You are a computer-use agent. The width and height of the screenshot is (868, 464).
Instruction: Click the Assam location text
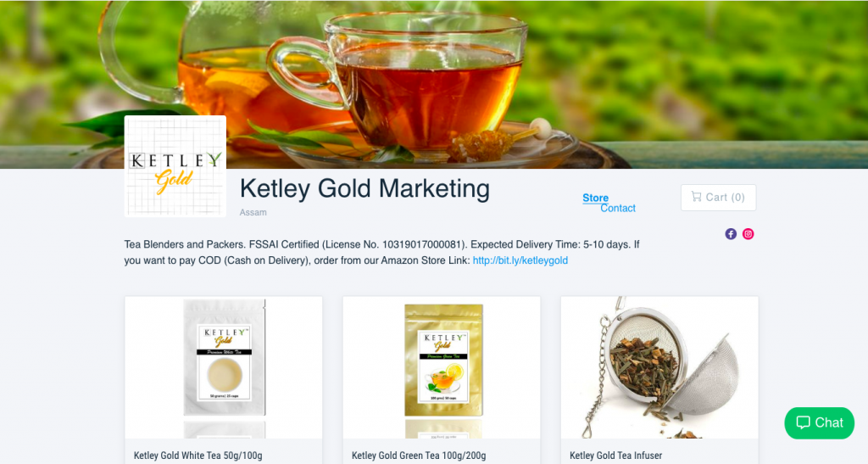pos(253,213)
